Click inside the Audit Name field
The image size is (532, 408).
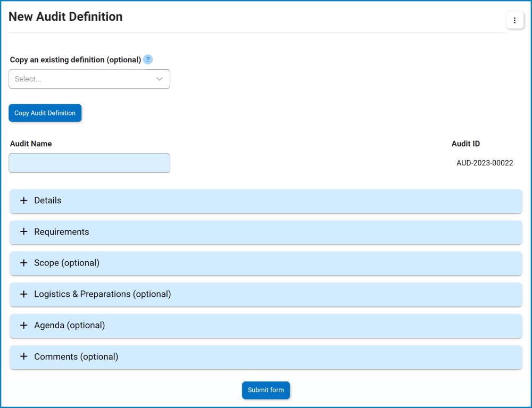[x=89, y=163]
